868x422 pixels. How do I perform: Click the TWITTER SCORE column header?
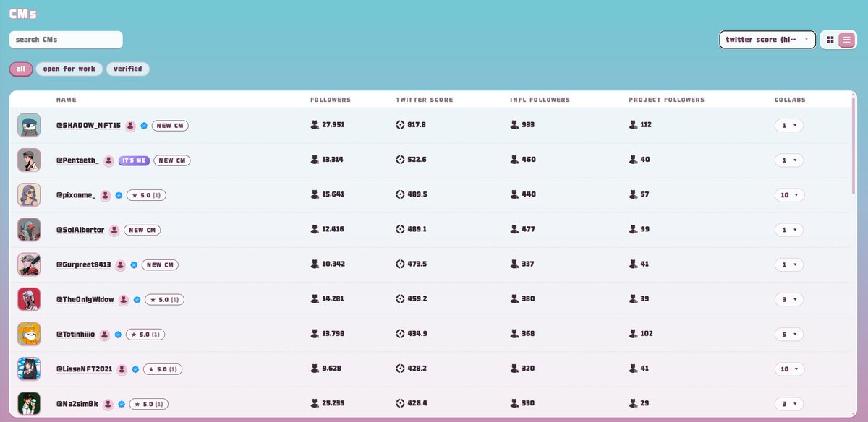coord(425,100)
